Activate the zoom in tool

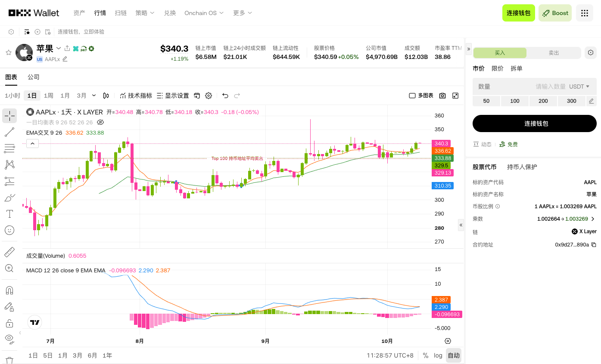9,268
